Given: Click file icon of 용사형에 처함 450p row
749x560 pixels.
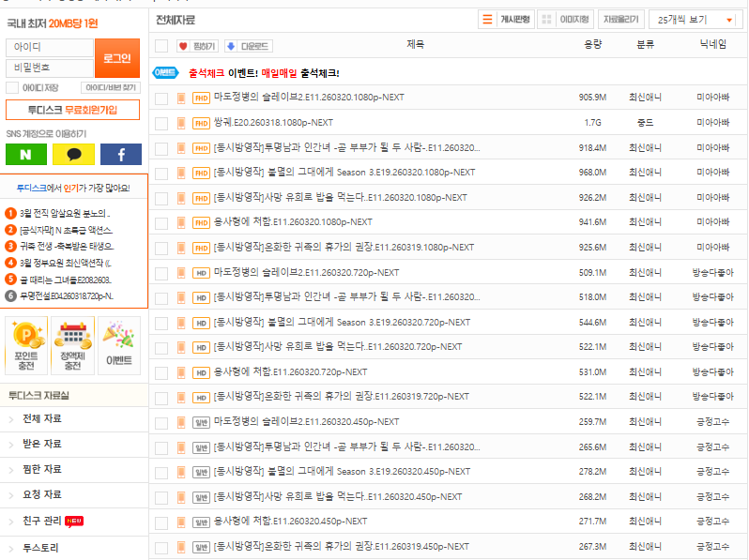Looking at the screenshot, I should point(181,522).
